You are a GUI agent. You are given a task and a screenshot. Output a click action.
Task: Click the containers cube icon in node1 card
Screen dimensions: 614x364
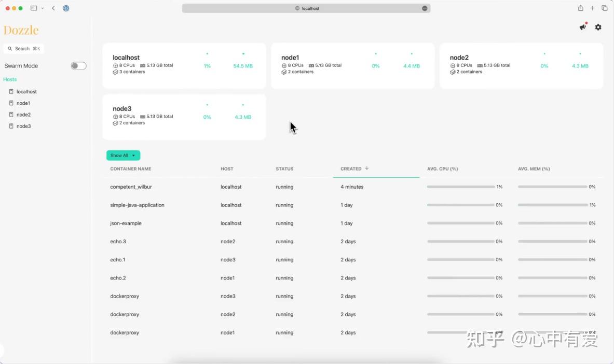coord(284,72)
